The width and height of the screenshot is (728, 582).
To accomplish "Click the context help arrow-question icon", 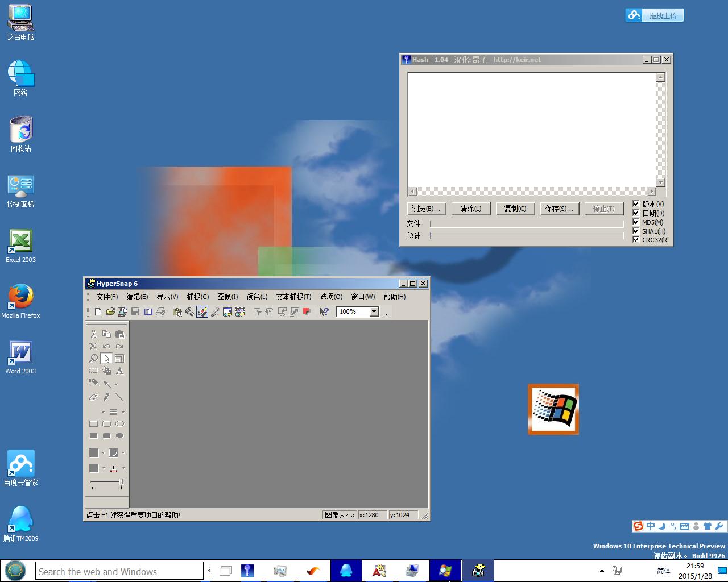I will [324, 311].
